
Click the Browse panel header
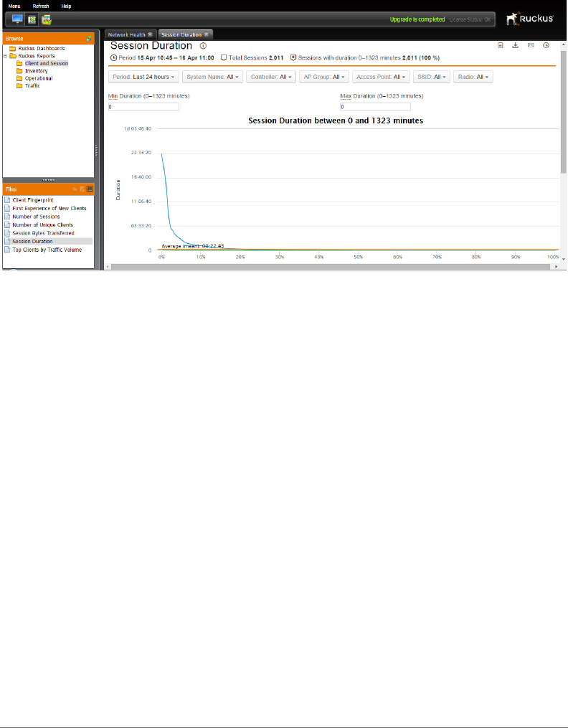coord(48,39)
